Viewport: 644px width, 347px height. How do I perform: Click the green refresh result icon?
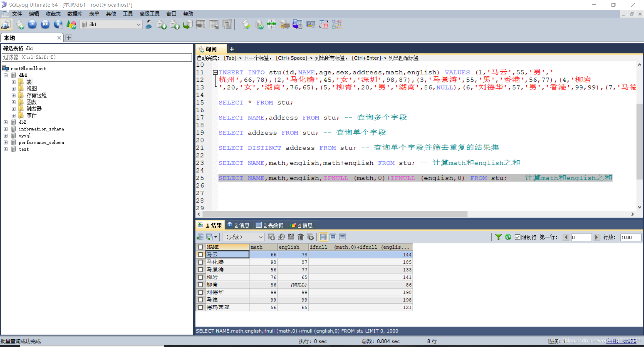(x=508, y=237)
